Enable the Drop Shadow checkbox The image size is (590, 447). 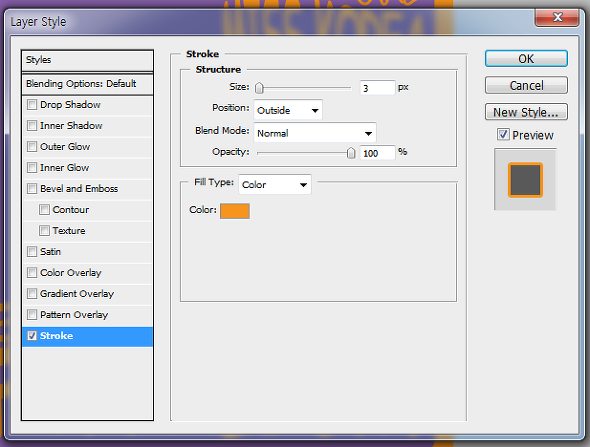(x=32, y=104)
